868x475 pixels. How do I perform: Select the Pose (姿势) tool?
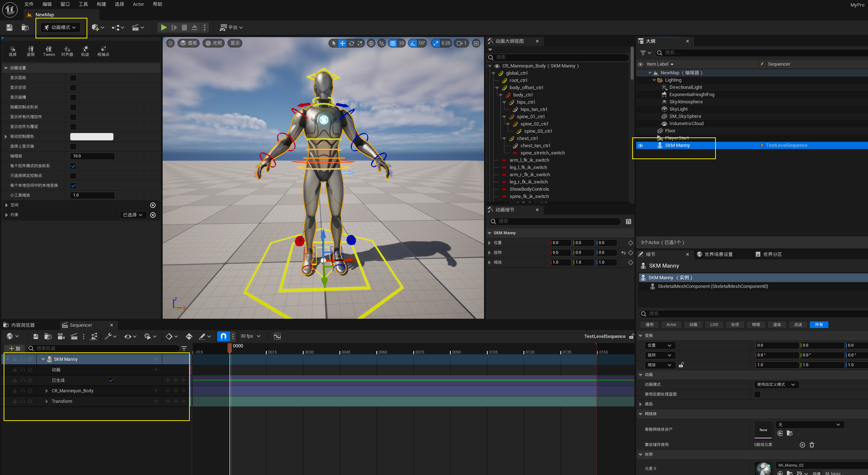(x=31, y=51)
